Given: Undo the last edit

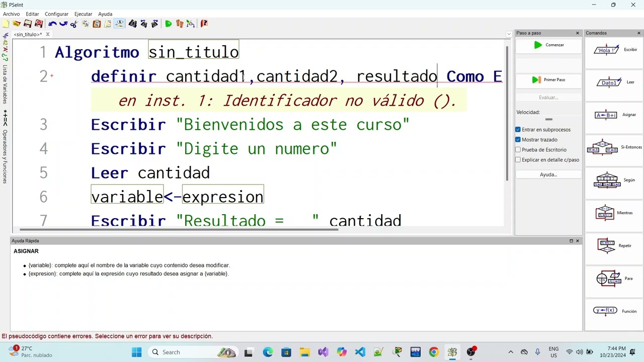Looking at the screenshot, I should [52, 24].
